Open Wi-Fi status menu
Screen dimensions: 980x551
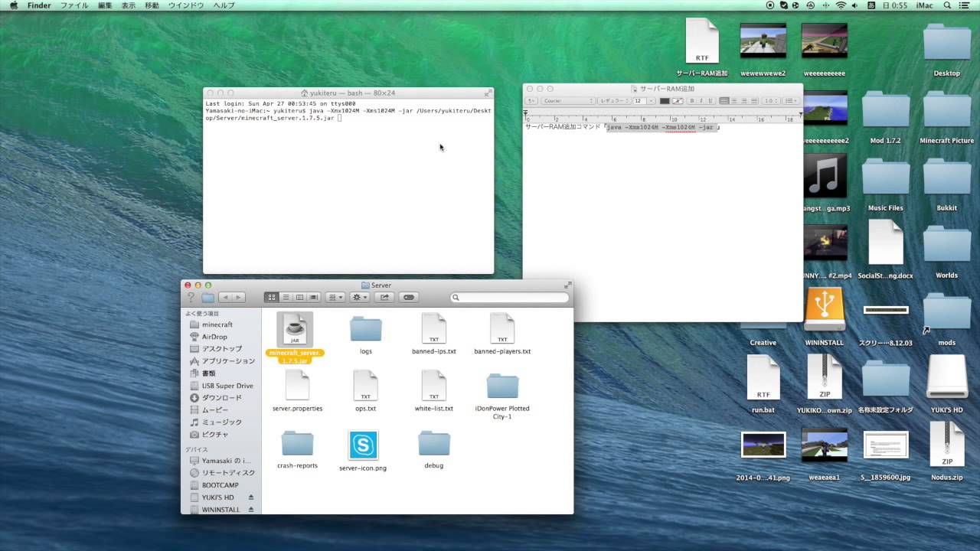pyautogui.click(x=841, y=5)
